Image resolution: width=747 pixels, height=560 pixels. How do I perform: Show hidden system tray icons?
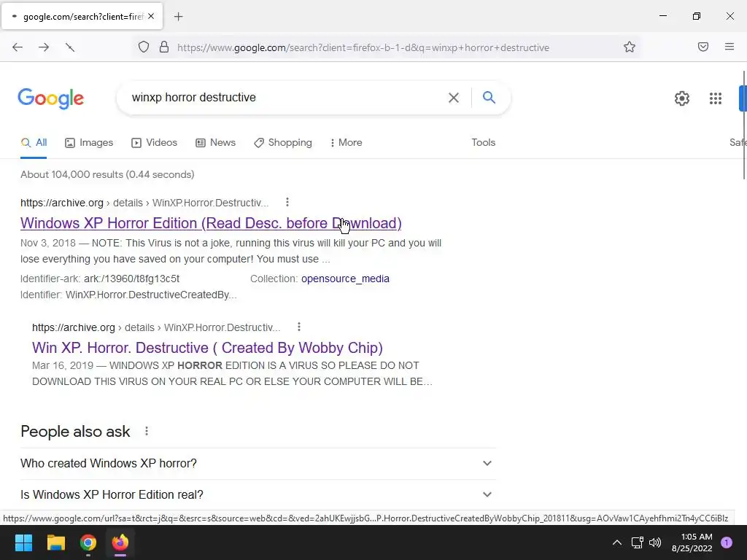[x=616, y=542]
